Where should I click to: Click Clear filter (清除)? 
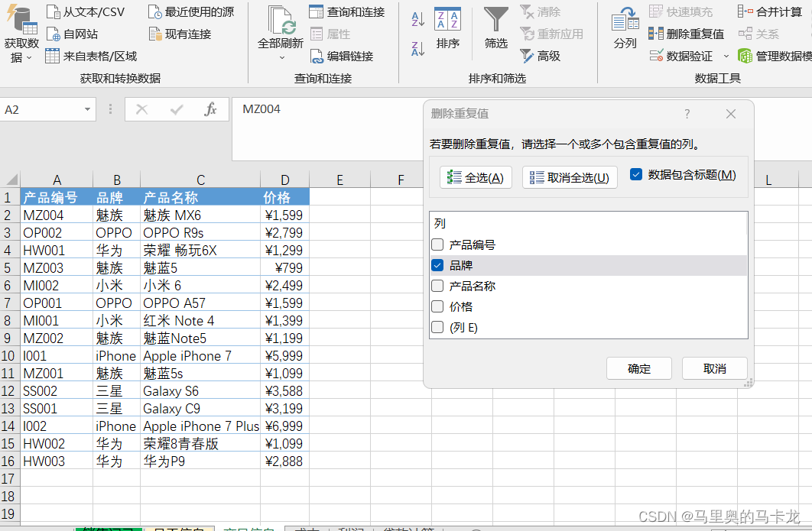coord(541,12)
